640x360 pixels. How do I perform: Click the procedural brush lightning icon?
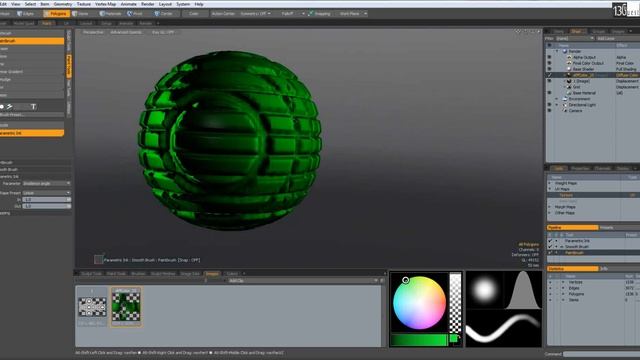click(9, 107)
